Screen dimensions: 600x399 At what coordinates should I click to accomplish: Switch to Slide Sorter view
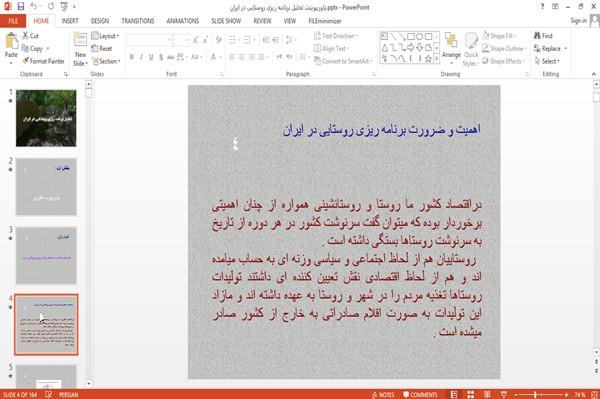pyautogui.click(x=471, y=394)
